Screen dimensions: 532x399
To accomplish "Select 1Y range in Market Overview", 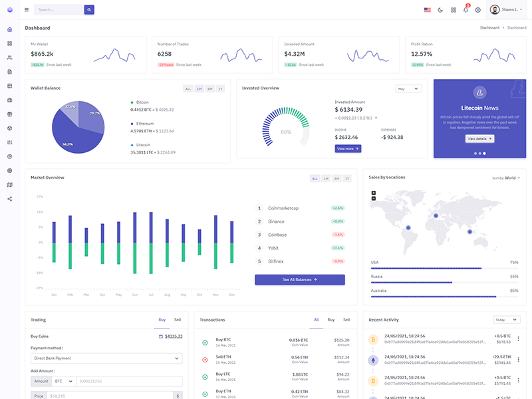I will tap(347, 178).
